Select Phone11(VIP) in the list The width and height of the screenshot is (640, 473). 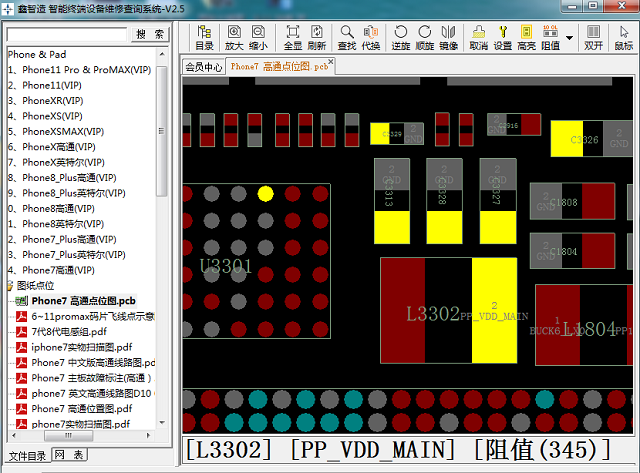click(45, 85)
